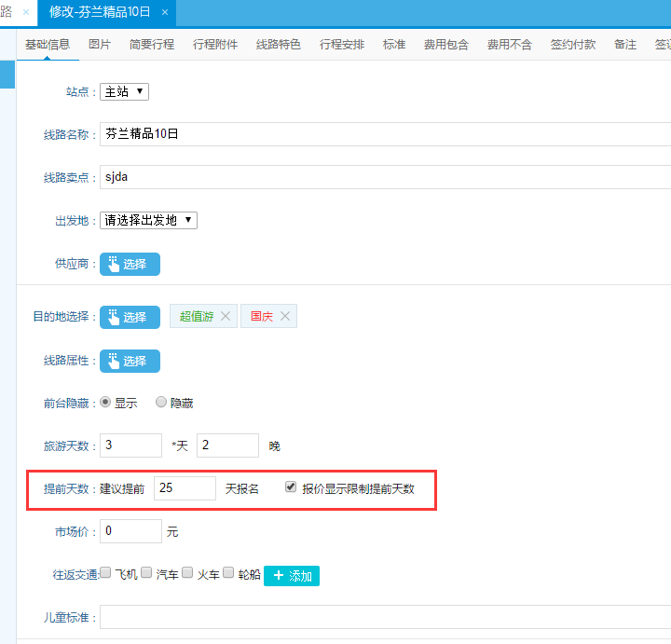The height and width of the screenshot is (644, 671).
Task: Close the 修改-芬兰精品10日 tab
Action: (x=165, y=12)
